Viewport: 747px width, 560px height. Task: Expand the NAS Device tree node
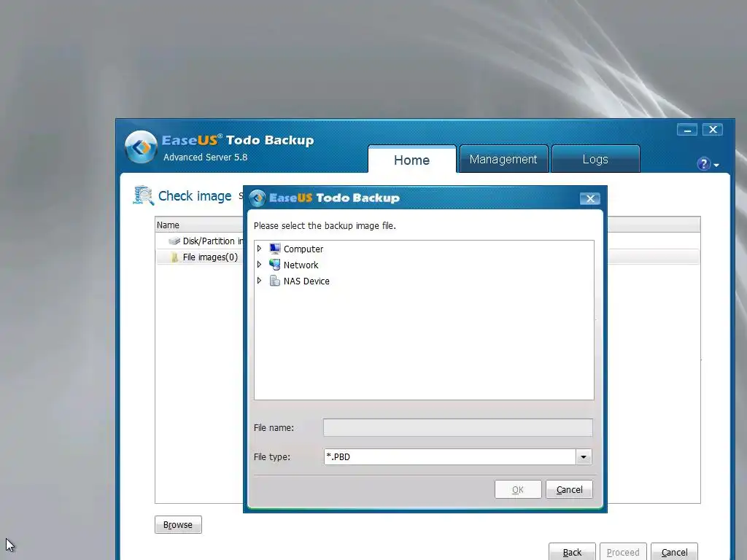[x=259, y=281]
